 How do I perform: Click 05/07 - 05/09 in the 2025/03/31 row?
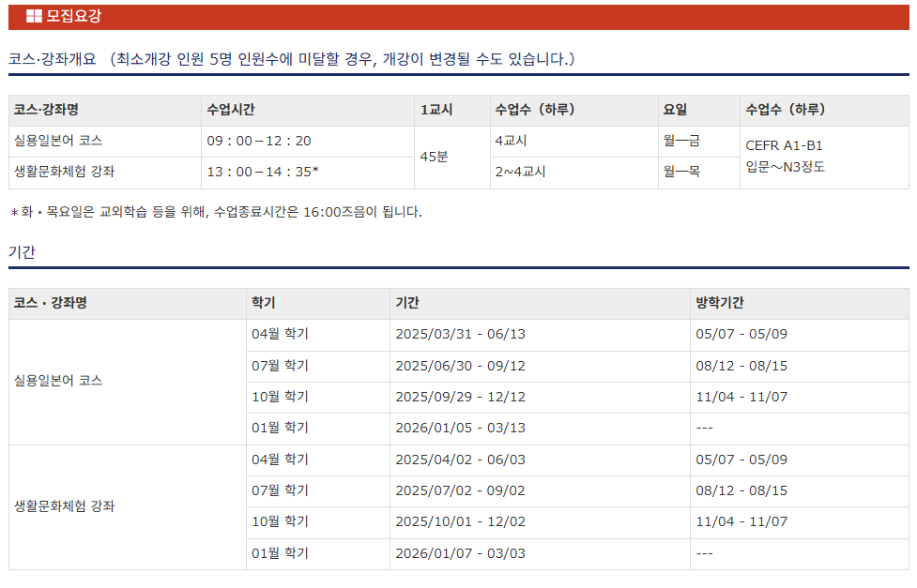[741, 335]
